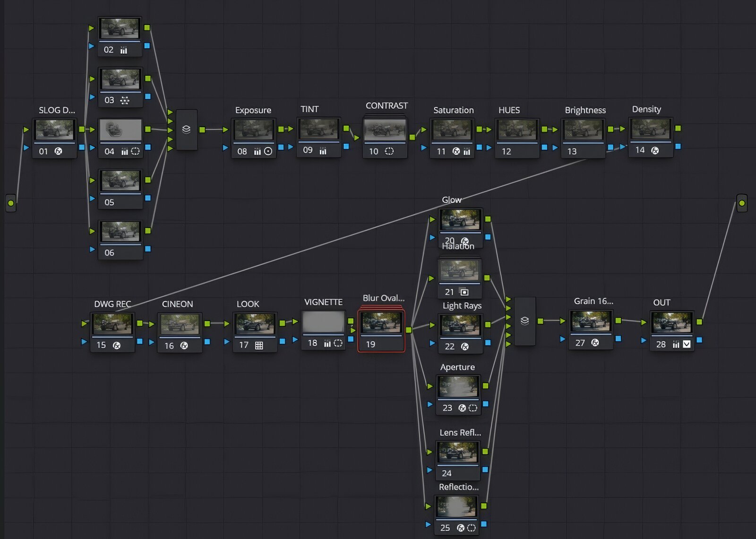Click the green output of first layer mixer
The image size is (756, 539).
tap(202, 130)
